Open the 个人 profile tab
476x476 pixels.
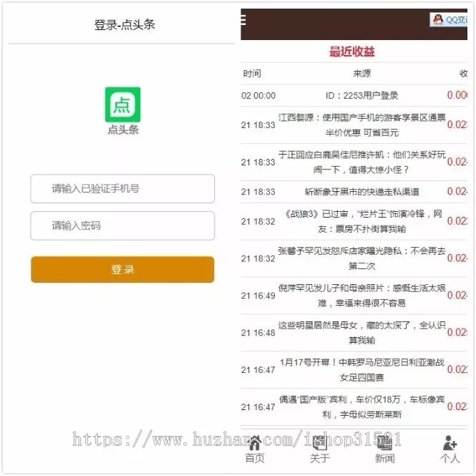(x=450, y=450)
